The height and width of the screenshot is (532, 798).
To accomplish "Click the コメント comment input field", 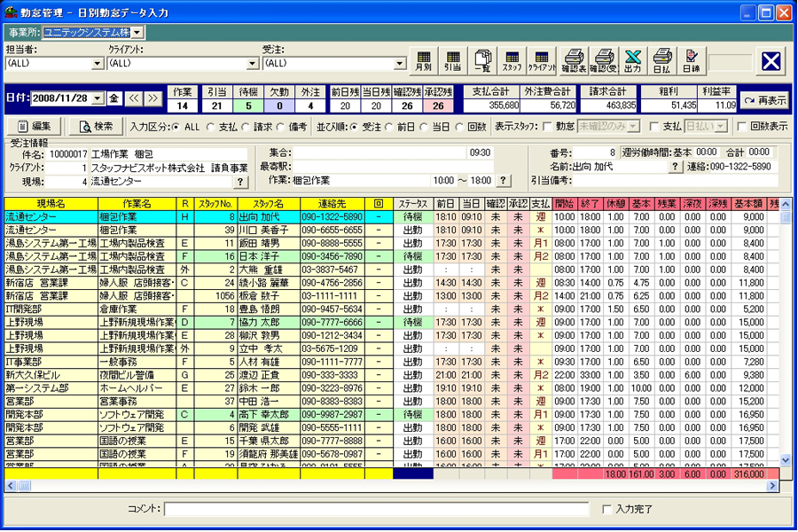I will point(377,509).
